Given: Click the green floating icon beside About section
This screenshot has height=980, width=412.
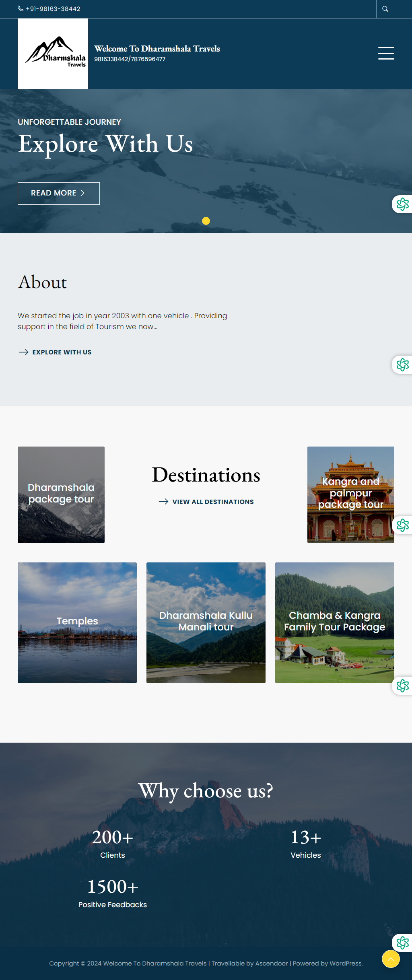Looking at the screenshot, I should click(402, 365).
